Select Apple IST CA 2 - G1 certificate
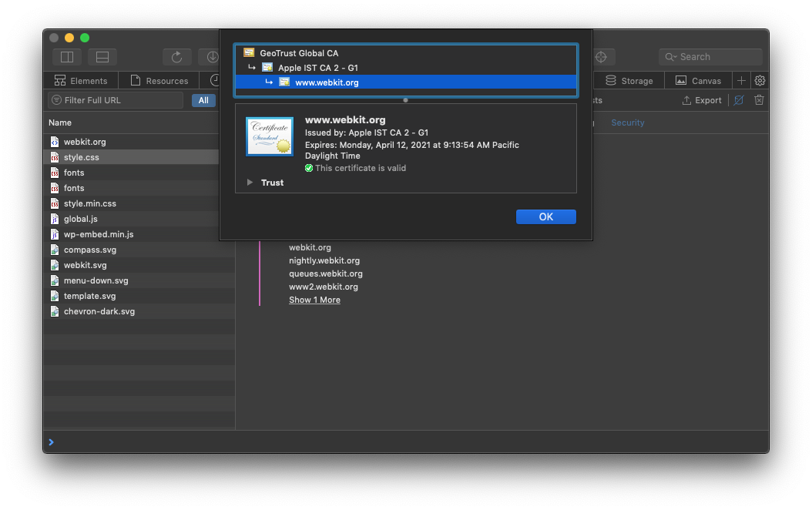Image resolution: width=812 pixels, height=510 pixels. 406,68
